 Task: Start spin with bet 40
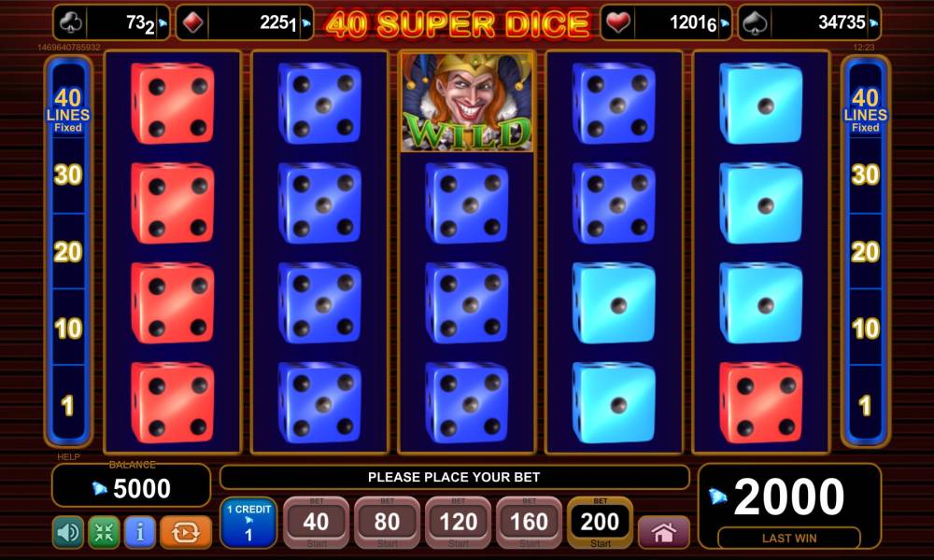click(316, 523)
